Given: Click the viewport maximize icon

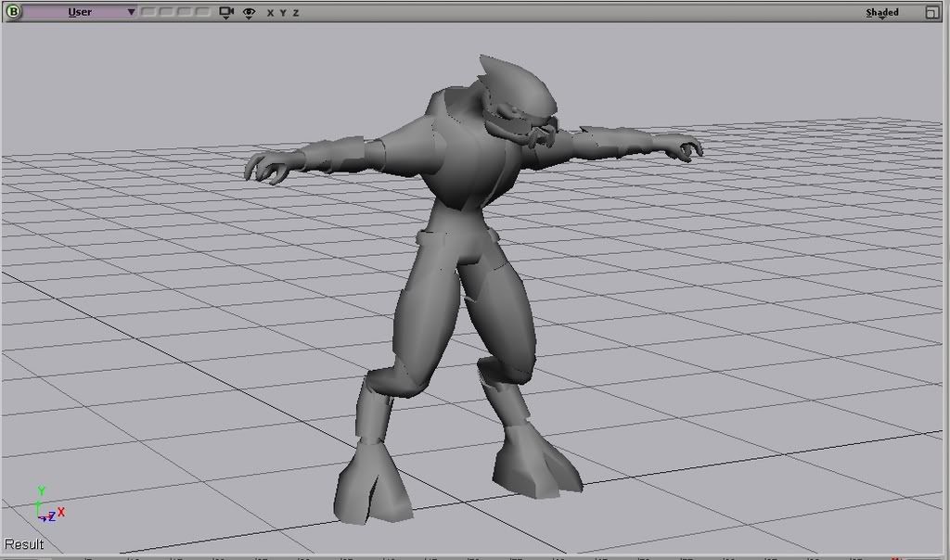Looking at the screenshot, I should point(932,12).
